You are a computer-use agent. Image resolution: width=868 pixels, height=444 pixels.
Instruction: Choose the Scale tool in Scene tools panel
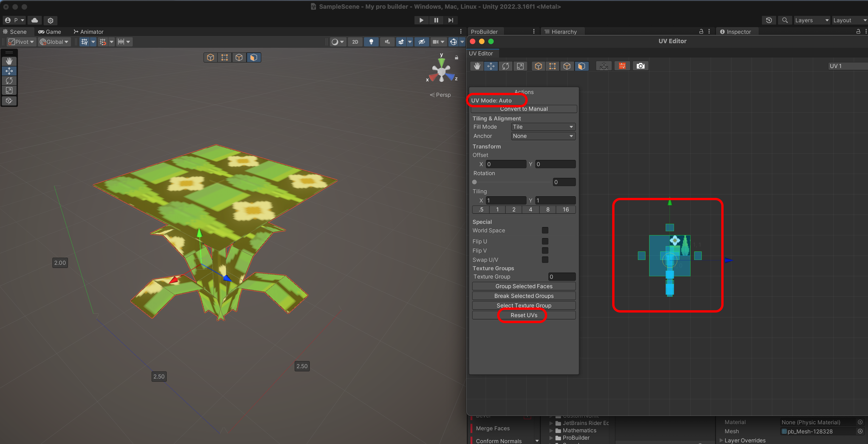[x=9, y=90]
